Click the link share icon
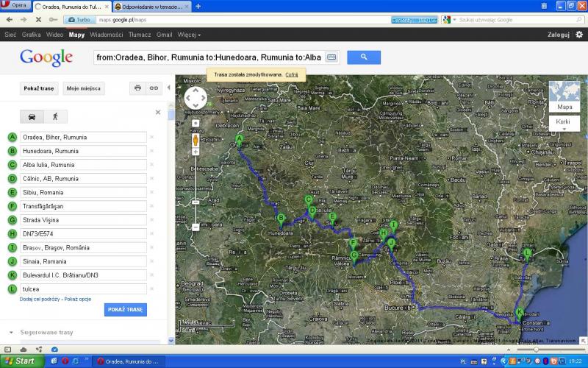Viewport: 588px width, 368px height. [154, 88]
